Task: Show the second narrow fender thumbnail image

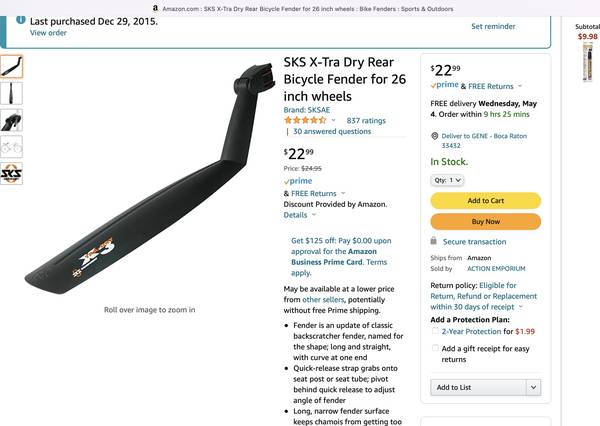Action: [11, 94]
